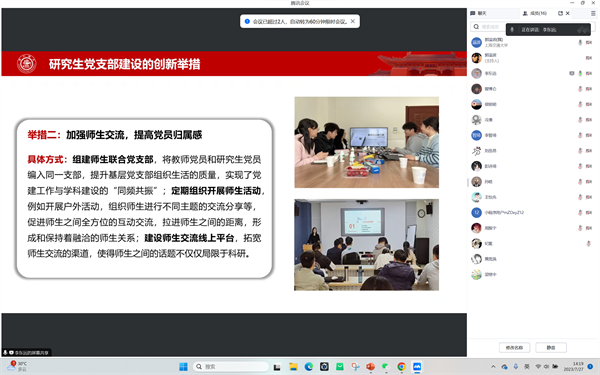This screenshot has width=600, height=375.
Task: Click the 正在讲话 speaking indicator popup
Action: tap(548, 29)
